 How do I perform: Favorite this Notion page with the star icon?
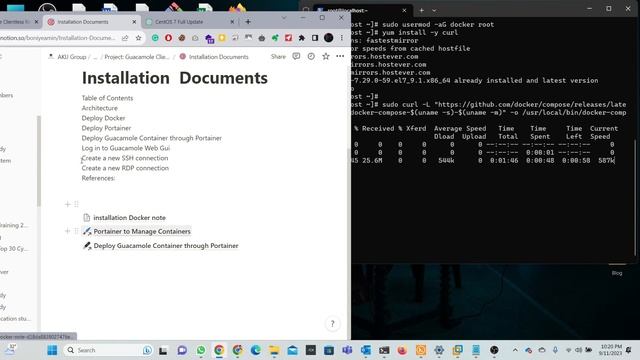point(326,56)
